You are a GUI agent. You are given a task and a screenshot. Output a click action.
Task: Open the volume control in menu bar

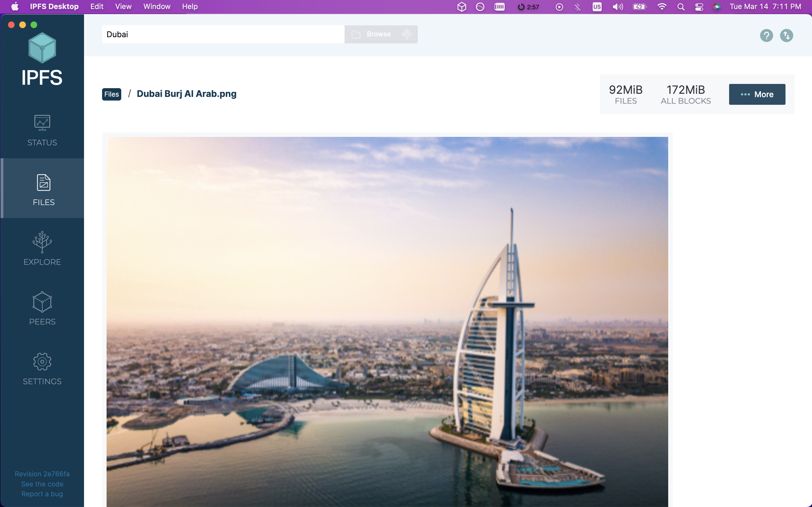(617, 7)
